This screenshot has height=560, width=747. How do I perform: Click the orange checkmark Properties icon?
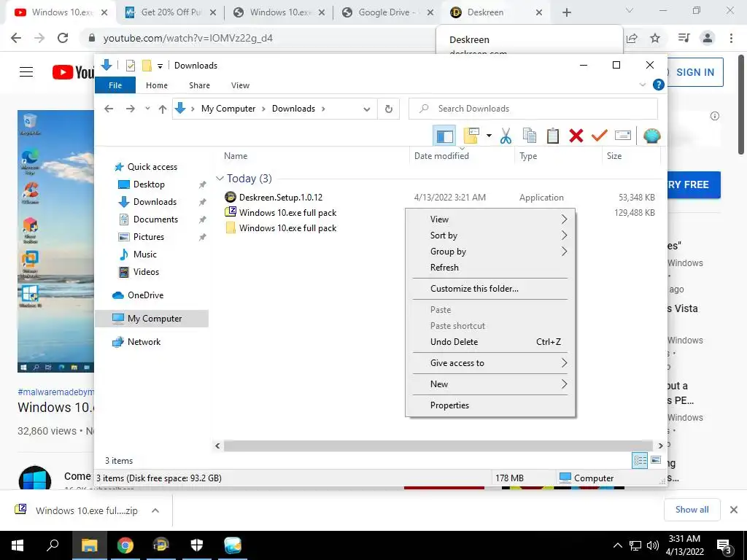(x=599, y=136)
